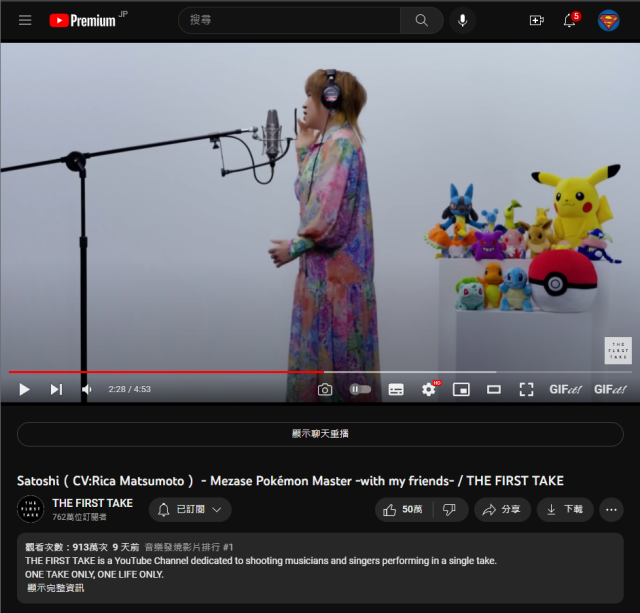Toggle subtitles in the player

pos(396,389)
